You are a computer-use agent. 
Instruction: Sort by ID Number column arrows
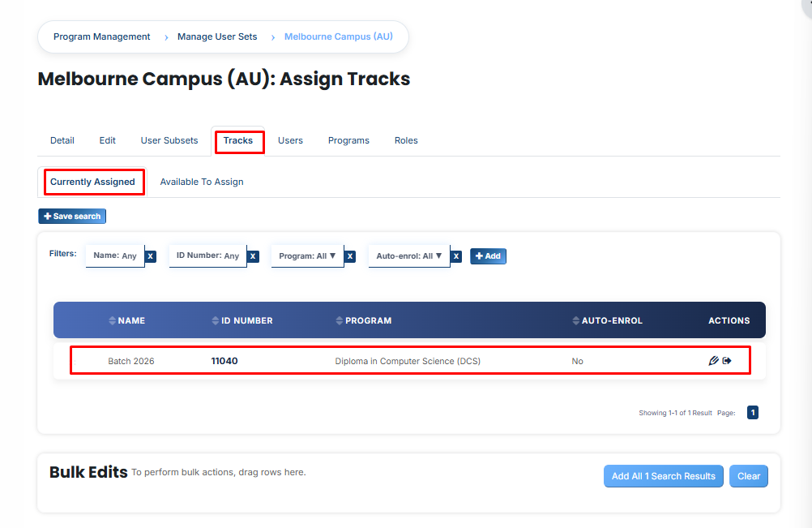coord(216,320)
